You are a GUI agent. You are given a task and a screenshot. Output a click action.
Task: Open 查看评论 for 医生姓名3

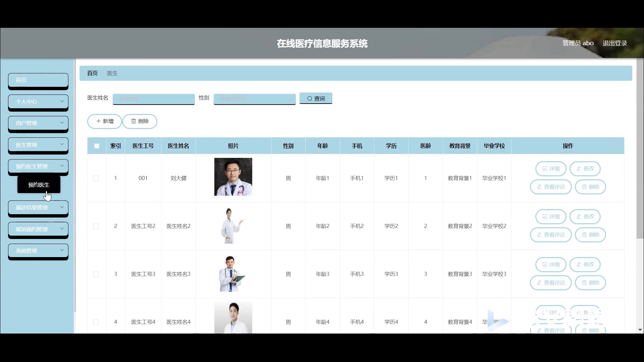(x=551, y=283)
